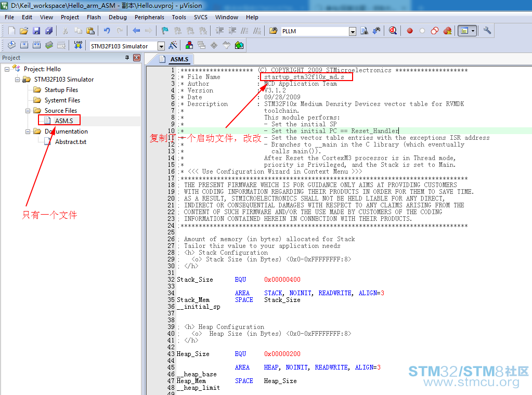Unindent the selected text lines
The height and width of the screenshot is (395, 532).
[x=232, y=31]
